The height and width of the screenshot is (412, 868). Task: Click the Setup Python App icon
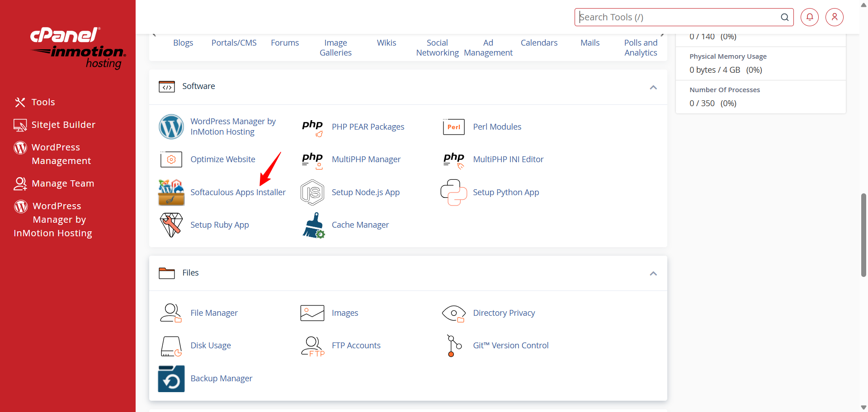pos(454,192)
